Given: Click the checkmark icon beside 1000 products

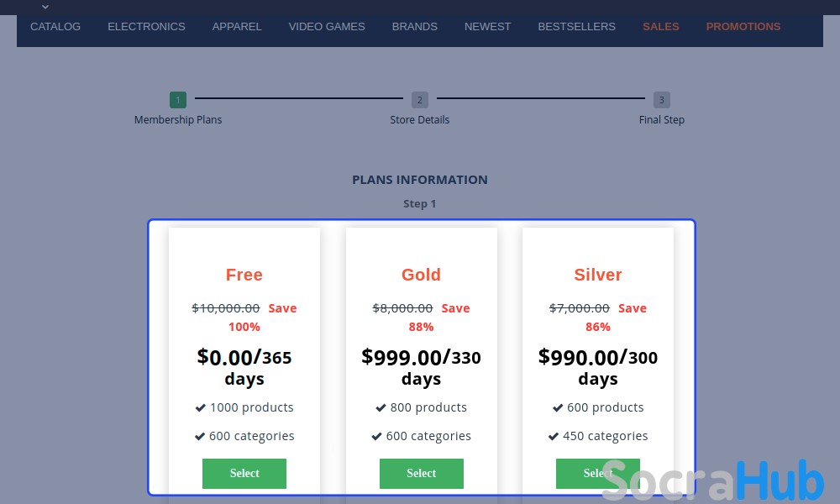Looking at the screenshot, I should coord(201,408).
